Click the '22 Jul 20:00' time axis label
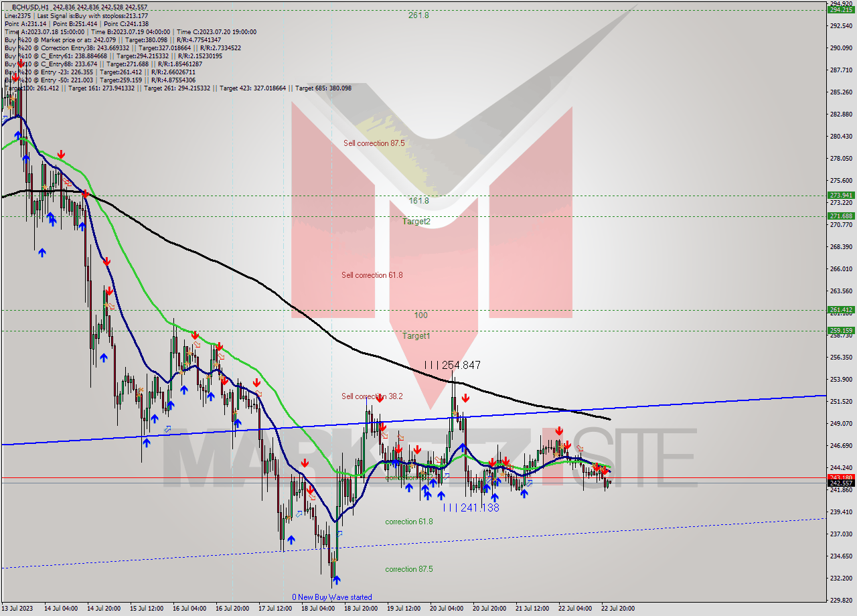The height and width of the screenshot is (616, 857). coord(618,609)
